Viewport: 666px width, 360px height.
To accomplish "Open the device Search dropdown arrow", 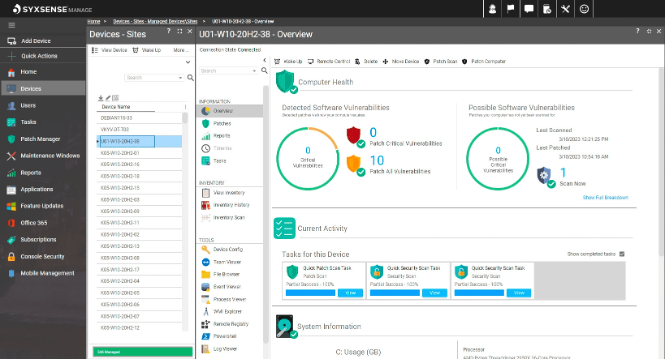I will 180,78.
